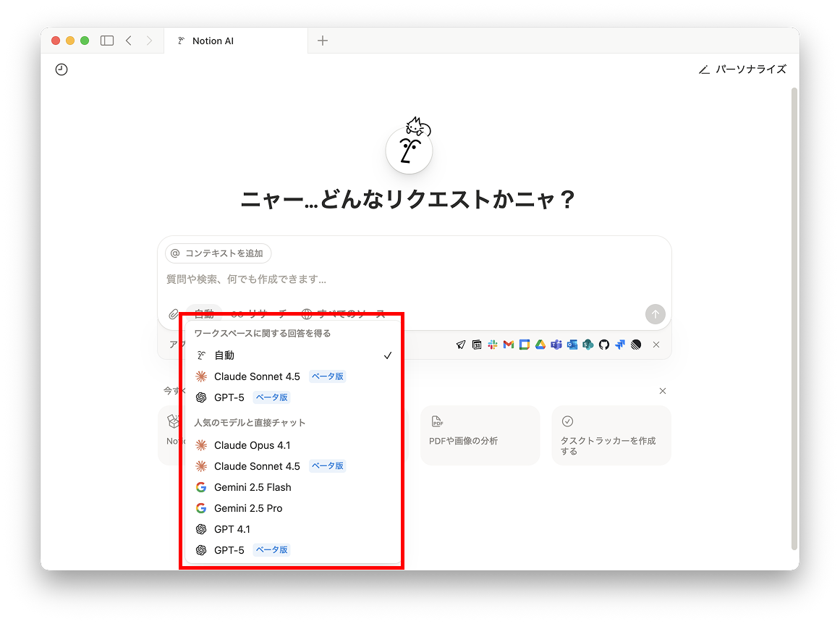Go forward with the right chevron
Image resolution: width=840 pixels, height=624 pixels.
(150, 41)
